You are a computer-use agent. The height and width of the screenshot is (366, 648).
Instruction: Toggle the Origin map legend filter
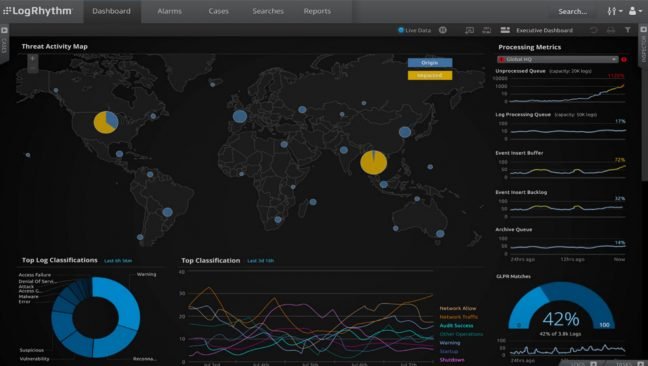point(430,63)
